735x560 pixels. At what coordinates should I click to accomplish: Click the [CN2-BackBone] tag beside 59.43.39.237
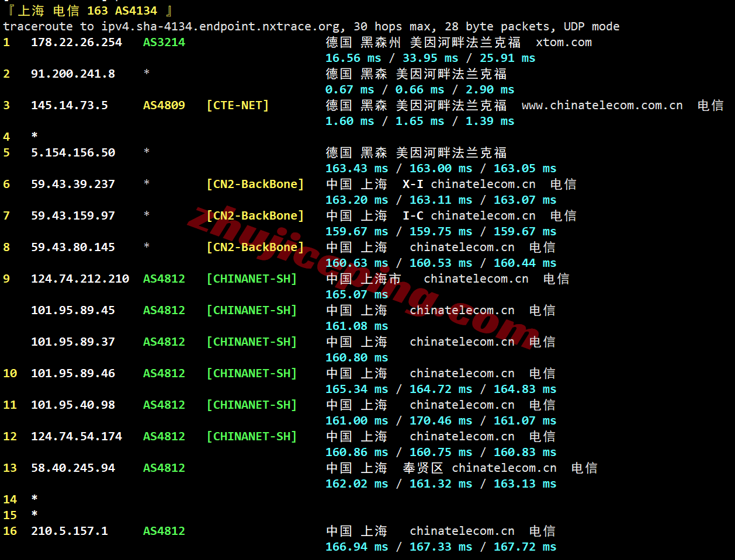pos(255,185)
